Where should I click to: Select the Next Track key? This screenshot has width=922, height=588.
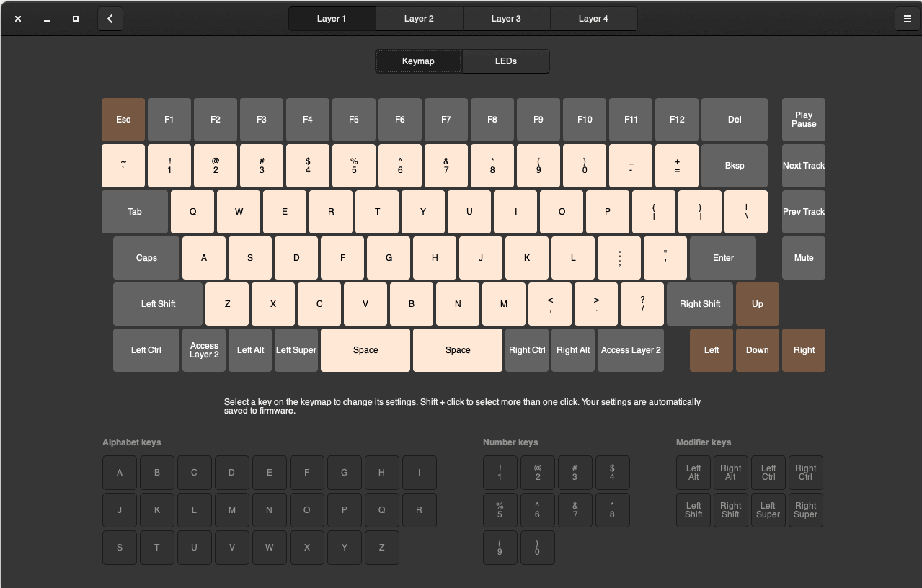coord(803,165)
